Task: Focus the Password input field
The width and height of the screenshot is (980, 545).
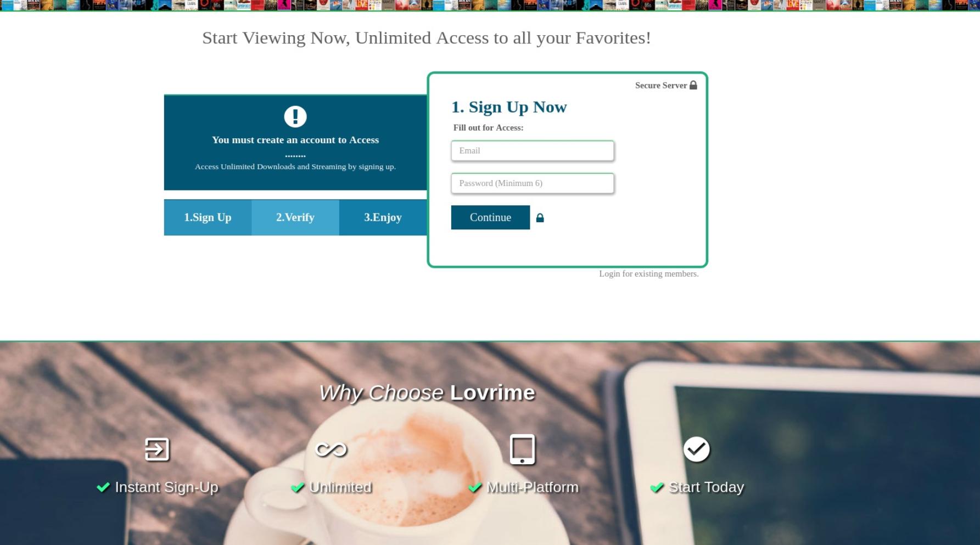Action: tap(533, 183)
